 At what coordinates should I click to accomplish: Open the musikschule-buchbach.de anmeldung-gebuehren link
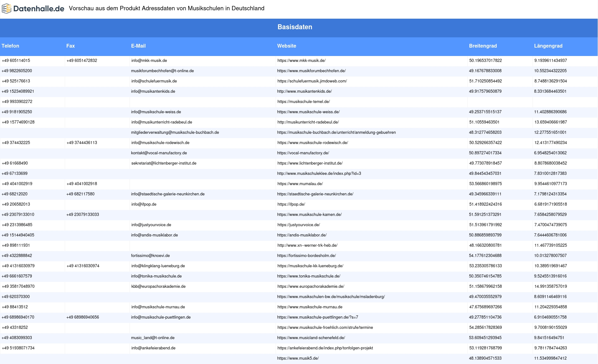point(336,133)
